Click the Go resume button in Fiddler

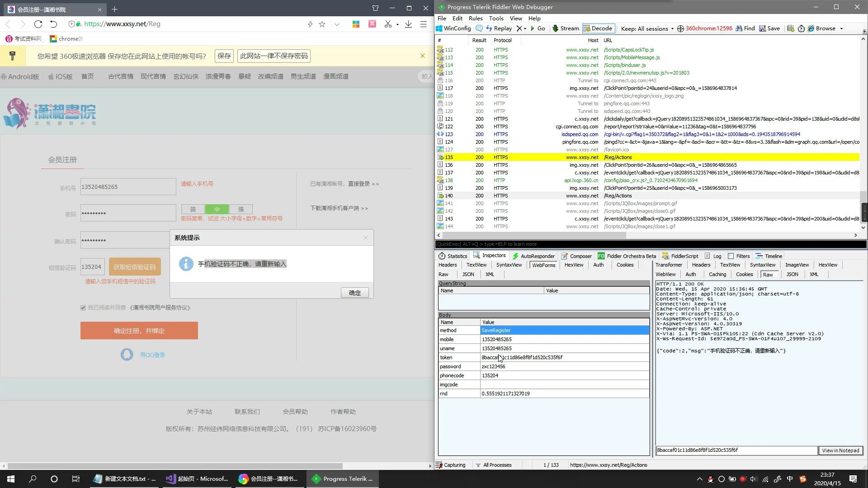pos(538,28)
